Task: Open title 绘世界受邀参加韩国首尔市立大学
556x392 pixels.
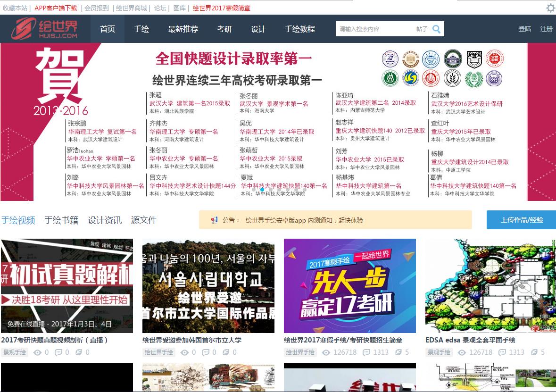Action: (x=192, y=340)
